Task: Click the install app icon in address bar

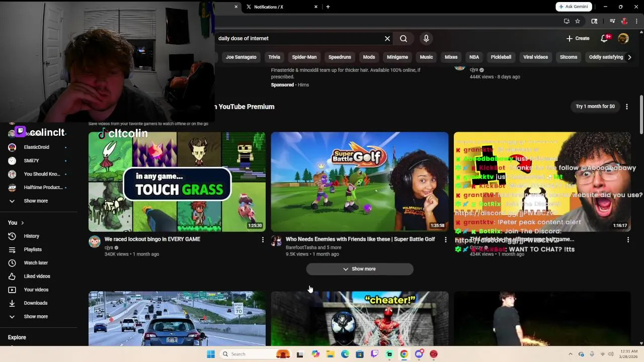Action: (x=567, y=21)
